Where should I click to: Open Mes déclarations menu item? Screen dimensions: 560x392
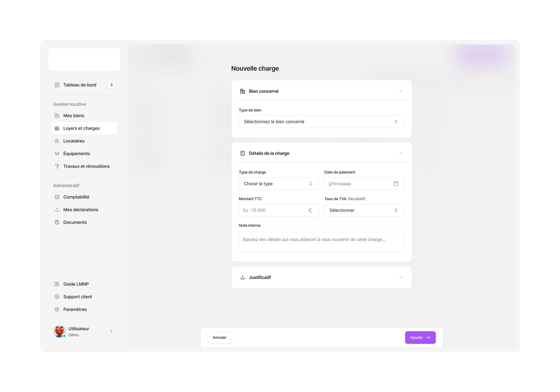click(x=80, y=210)
